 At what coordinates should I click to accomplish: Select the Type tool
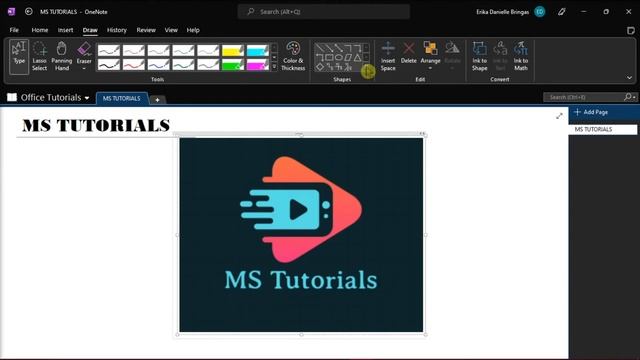tap(19, 56)
